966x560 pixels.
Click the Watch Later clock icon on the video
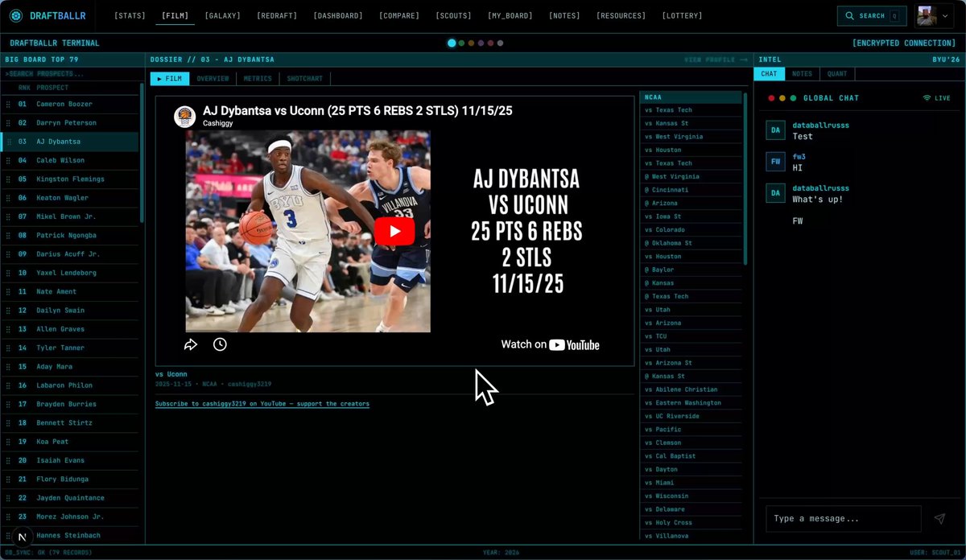click(220, 344)
